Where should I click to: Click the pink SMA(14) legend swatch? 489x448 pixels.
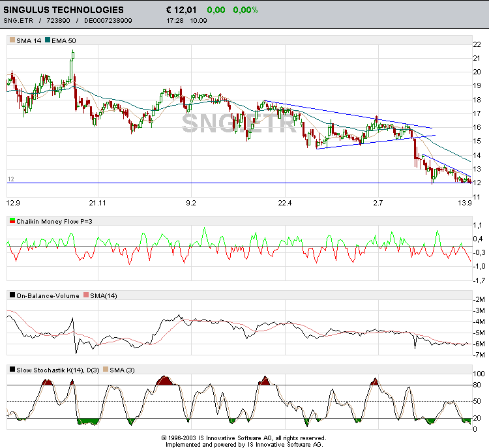coord(86,295)
